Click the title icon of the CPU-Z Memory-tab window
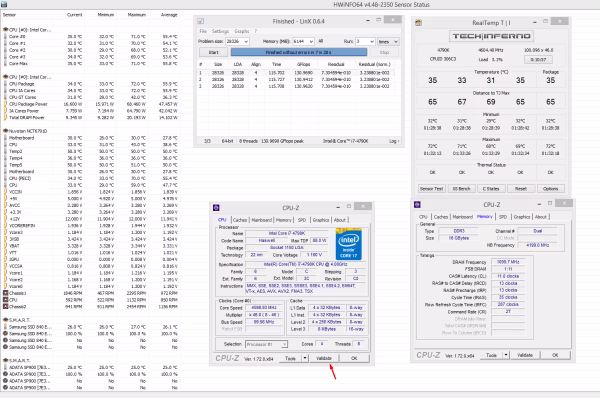Image resolution: width=600 pixels, height=398 pixels. (x=417, y=204)
